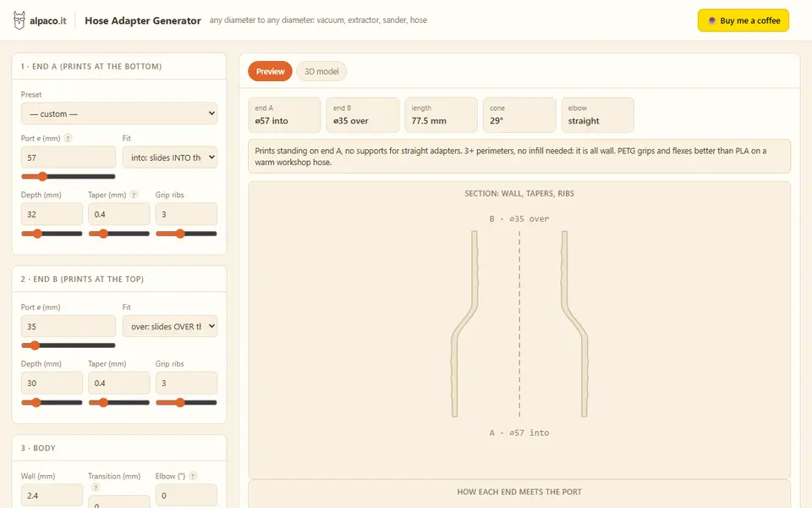Click End B Grip ribs field showing 3
812x508 pixels.
186,383
